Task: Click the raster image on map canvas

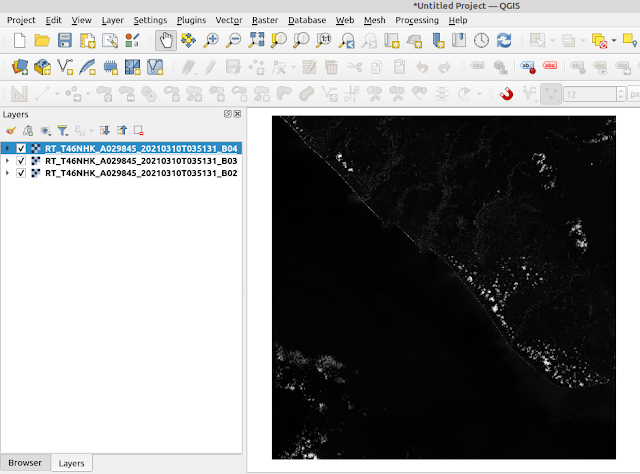Action: [444, 287]
